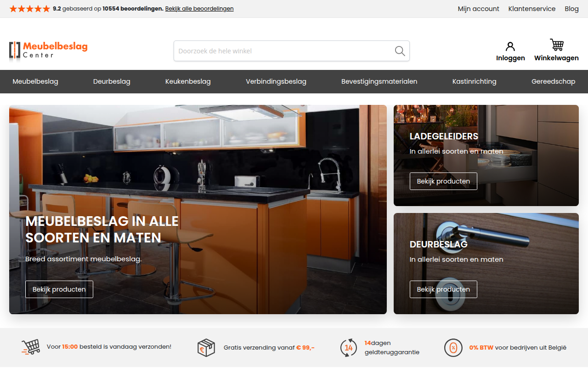Open the Inloggen user account icon

(510, 46)
